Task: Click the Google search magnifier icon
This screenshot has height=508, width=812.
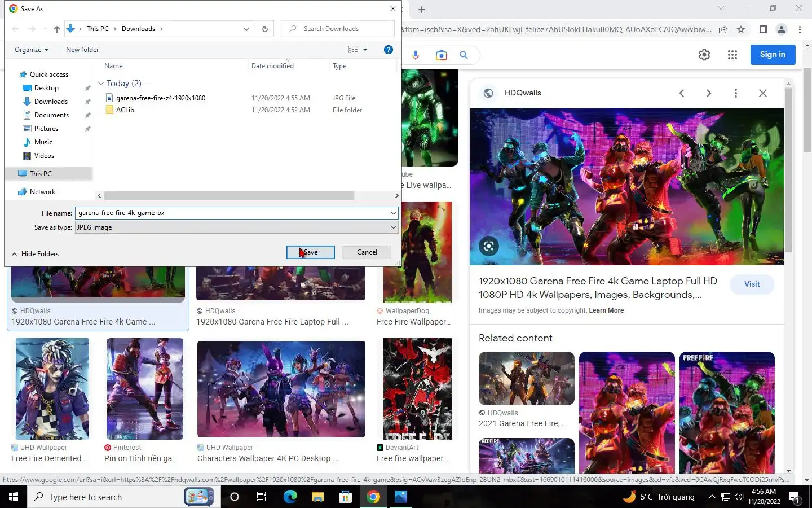Action: (464, 55)
